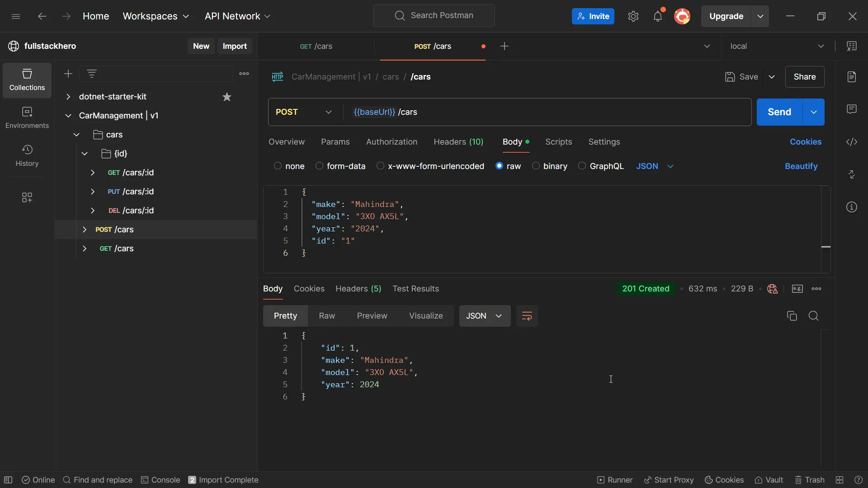The width and height of the screenshot is (868, 488).
Task: Open the code snippet panel icon
Action: pyautogui.click(x=851, y=142)
